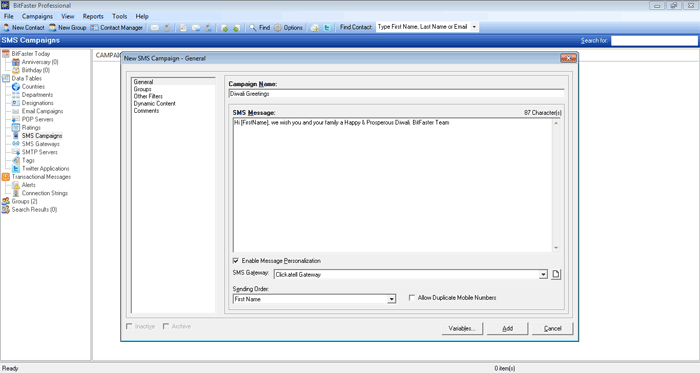This screenshot has width=700, height=373.
Task: Switch to Dynamic Content section
Action: pos(154,104)
